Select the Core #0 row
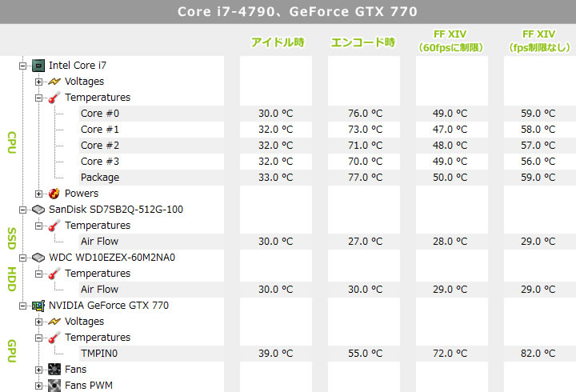 pyautogui.click(x=152, y=114)
